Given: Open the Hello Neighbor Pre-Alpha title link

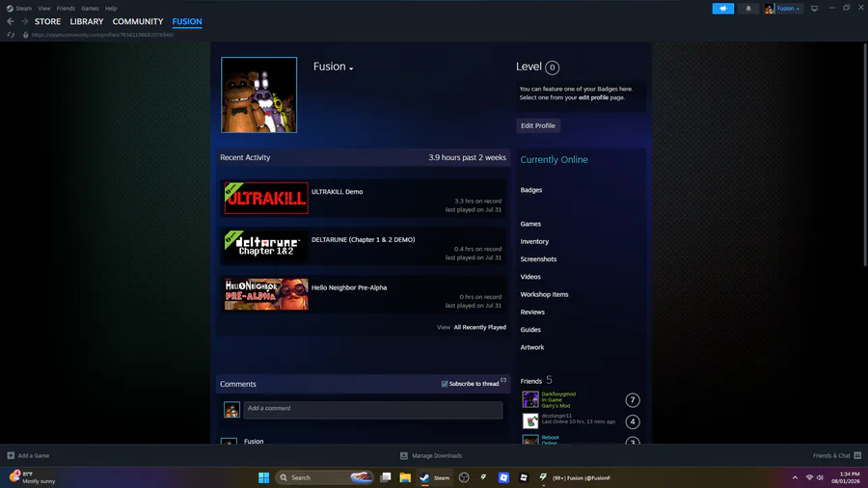Looking at the screenshot, I should pyautogui.click(x=349, y=287).
